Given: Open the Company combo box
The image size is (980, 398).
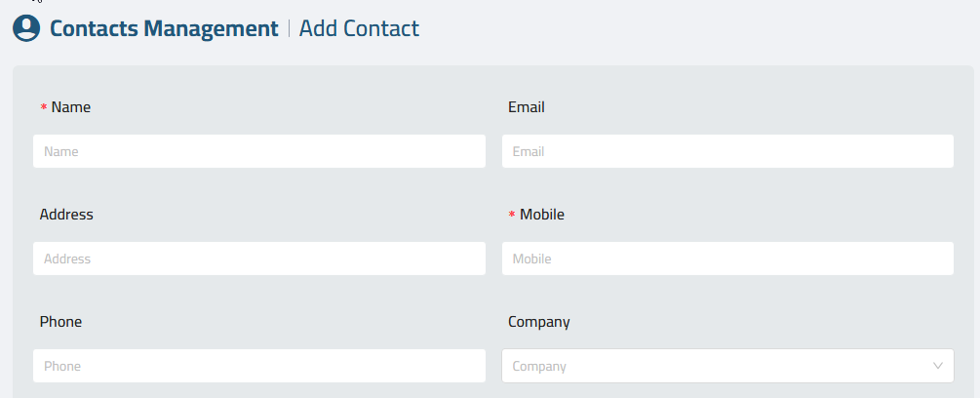Looking at the screenshot, I should click(727, 366).
